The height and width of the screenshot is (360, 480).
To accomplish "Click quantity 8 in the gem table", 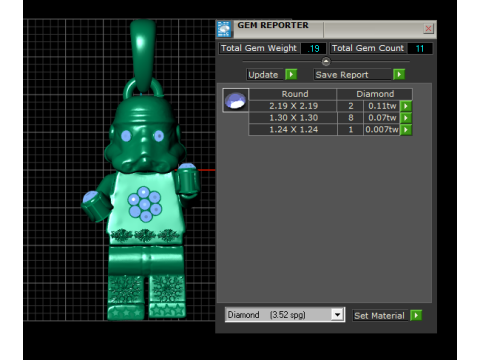I will [351, 118].
